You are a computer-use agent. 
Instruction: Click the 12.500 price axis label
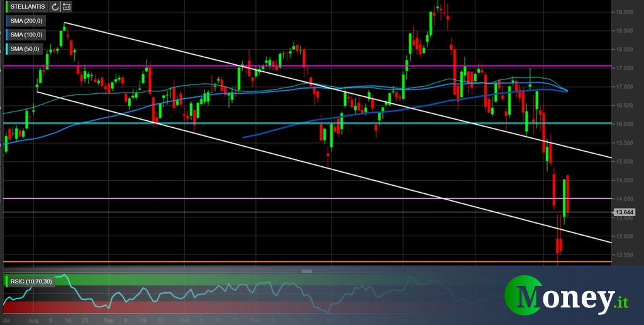click(x=624, y=255)
